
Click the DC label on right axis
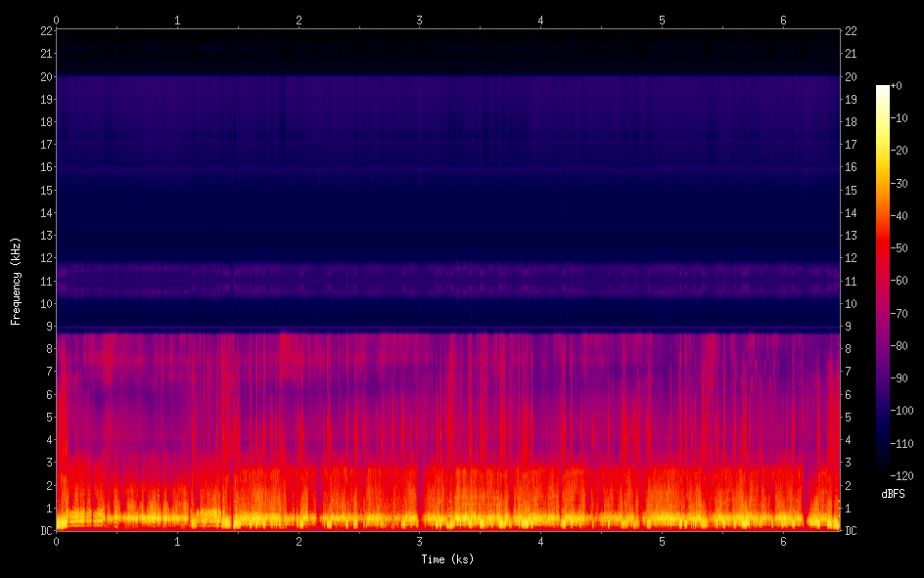(x=851, y=531)
